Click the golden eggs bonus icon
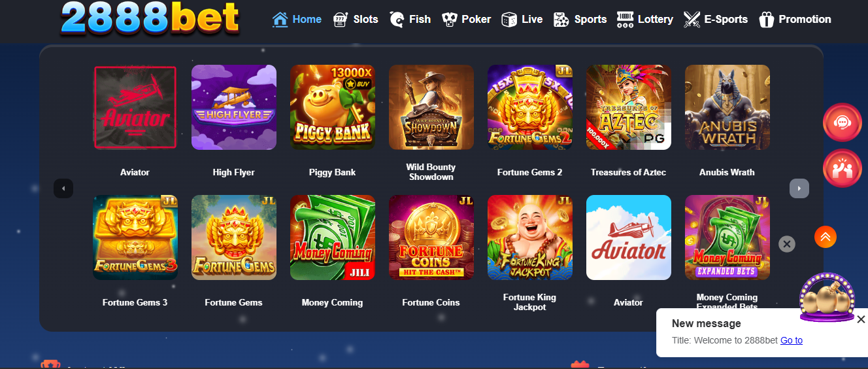Viewport: 868px width, 369px height. click(827, 298)
